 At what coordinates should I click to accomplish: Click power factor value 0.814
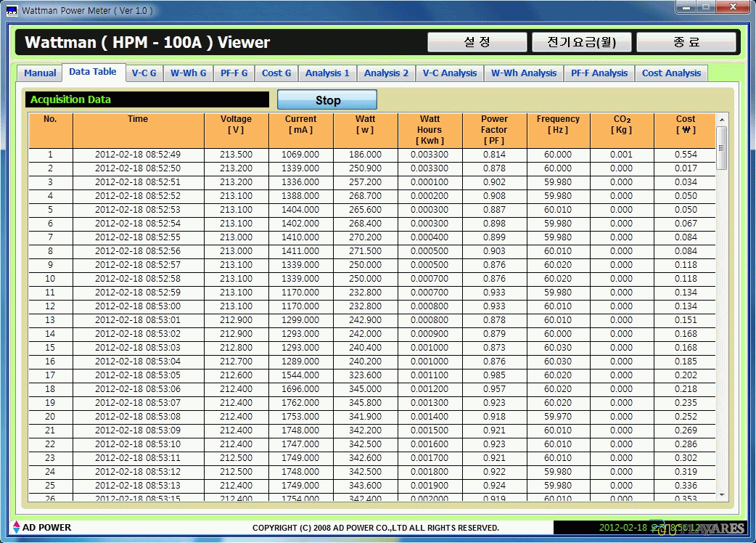tap(495, 155)
